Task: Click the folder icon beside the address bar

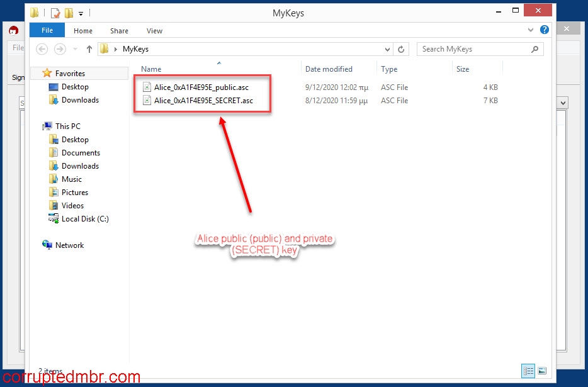Action: [103, 48]
